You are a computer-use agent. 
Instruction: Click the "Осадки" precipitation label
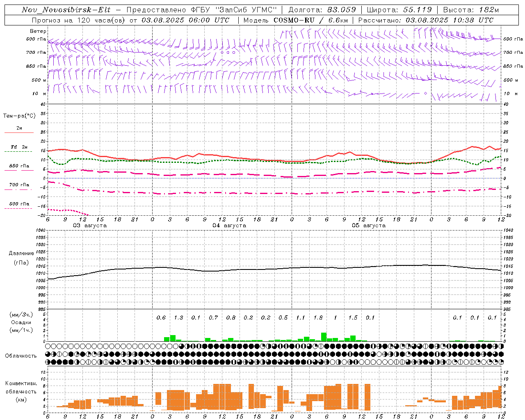(21, 322)
